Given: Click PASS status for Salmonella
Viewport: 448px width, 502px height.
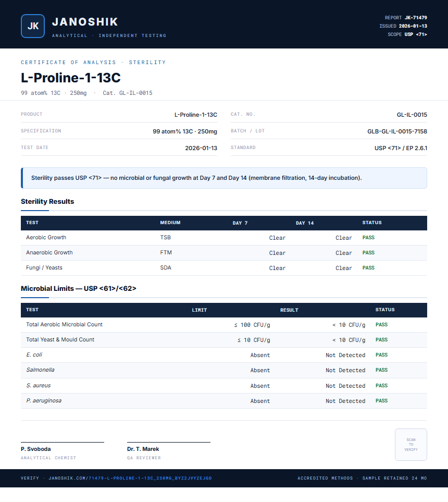Looking at the screenshot, I should pos(381,370).
